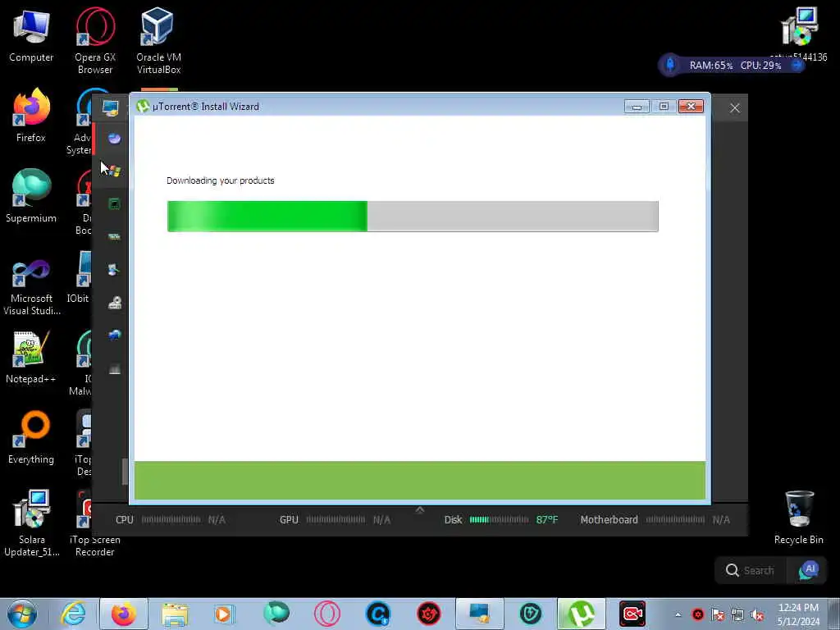The height and width of the screenshot is (630, 840).
Task: Close the µTorrent Install Wizard window
Action: click(691, 107)
